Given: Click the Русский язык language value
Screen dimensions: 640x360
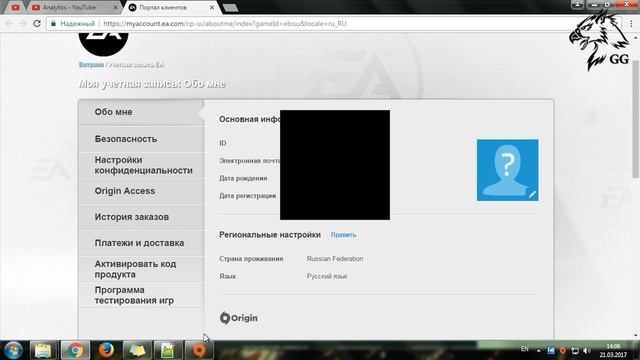Looking at the screenshot, I should click(x=327, y=276).
